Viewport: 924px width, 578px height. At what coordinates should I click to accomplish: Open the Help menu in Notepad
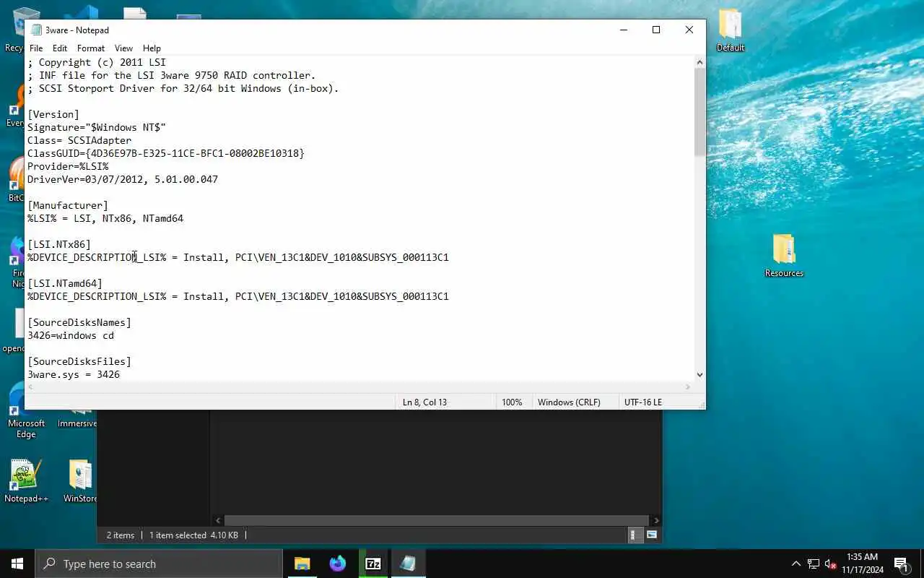pyautogui.click(x=152, y=48)
